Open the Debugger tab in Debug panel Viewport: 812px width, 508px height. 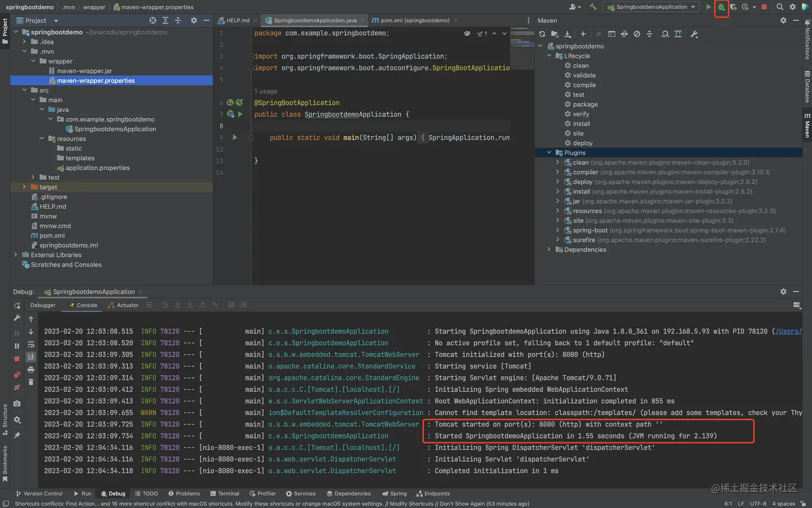pos(42,305)
